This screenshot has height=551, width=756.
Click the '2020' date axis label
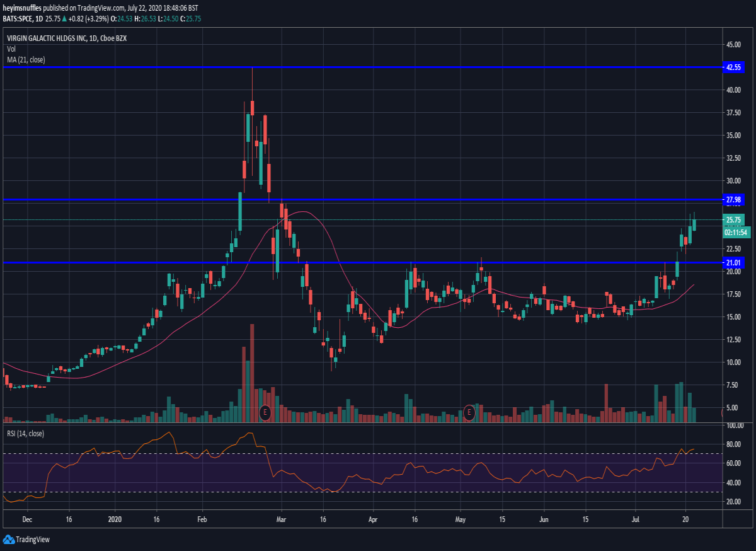116,521
